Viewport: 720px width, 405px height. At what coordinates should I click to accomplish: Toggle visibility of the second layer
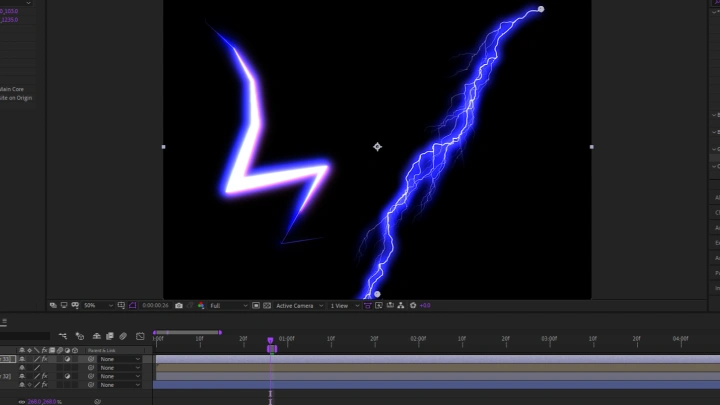coord(22,368)
